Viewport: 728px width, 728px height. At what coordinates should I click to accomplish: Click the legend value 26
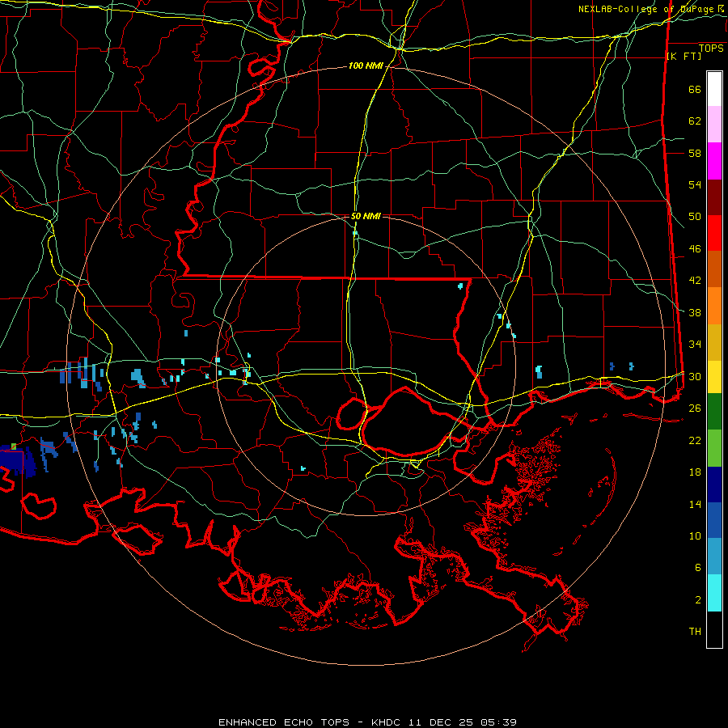(695, 408)
